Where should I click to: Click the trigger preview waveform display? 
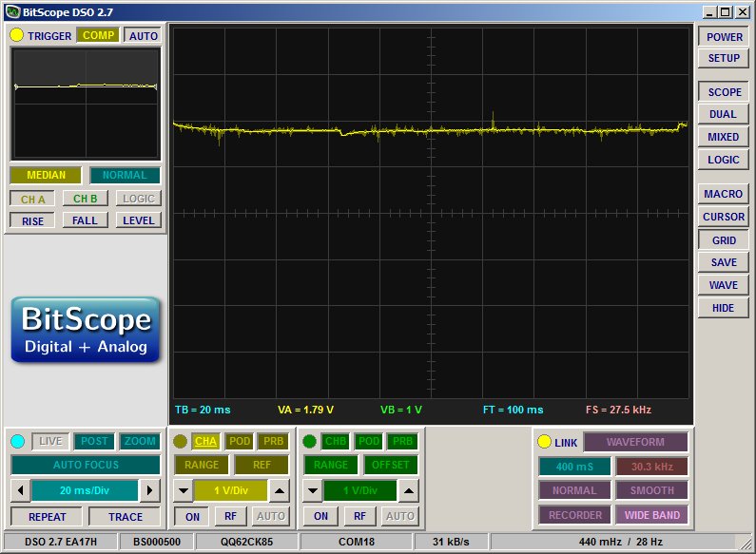coord(86,105)
